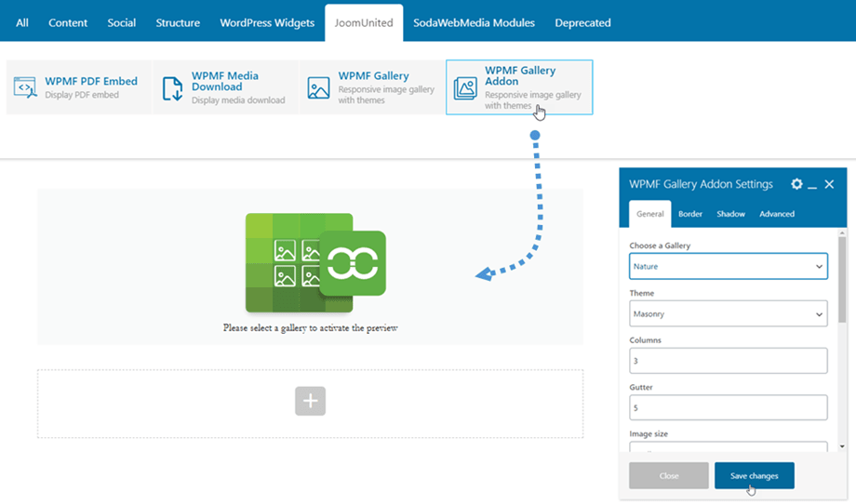Click scrollbar up arrow in settings panel
This screenshot has height=504, width=856.
point(842,232)
